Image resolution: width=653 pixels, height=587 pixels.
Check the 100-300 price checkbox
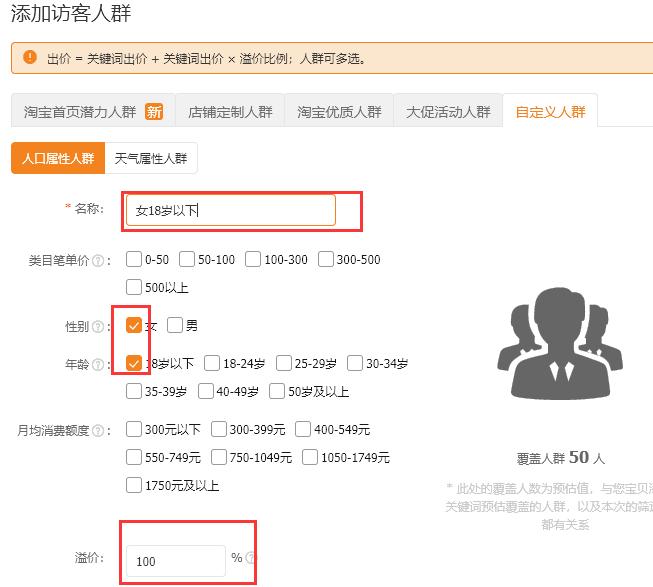pyautogui.click(x=253, y=259)
